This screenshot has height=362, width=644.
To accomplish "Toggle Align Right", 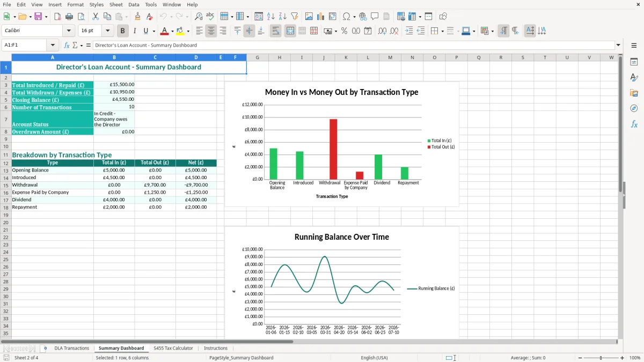I will (x=223, y=31).
